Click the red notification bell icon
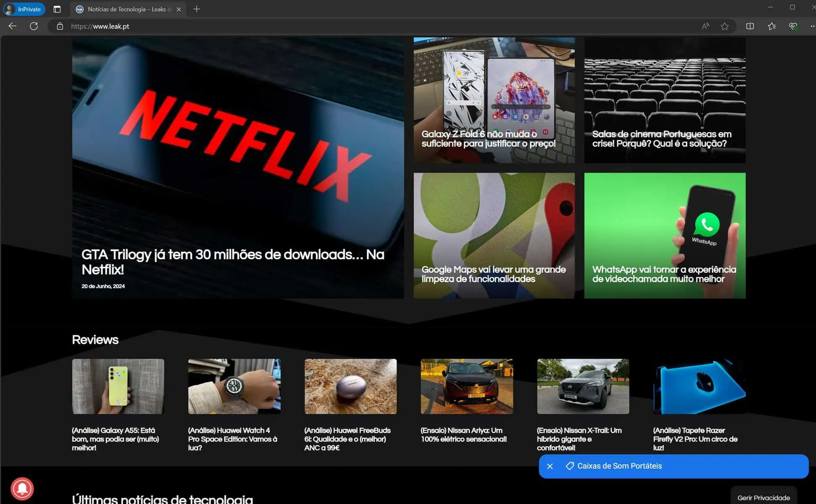 coord(22,488)
